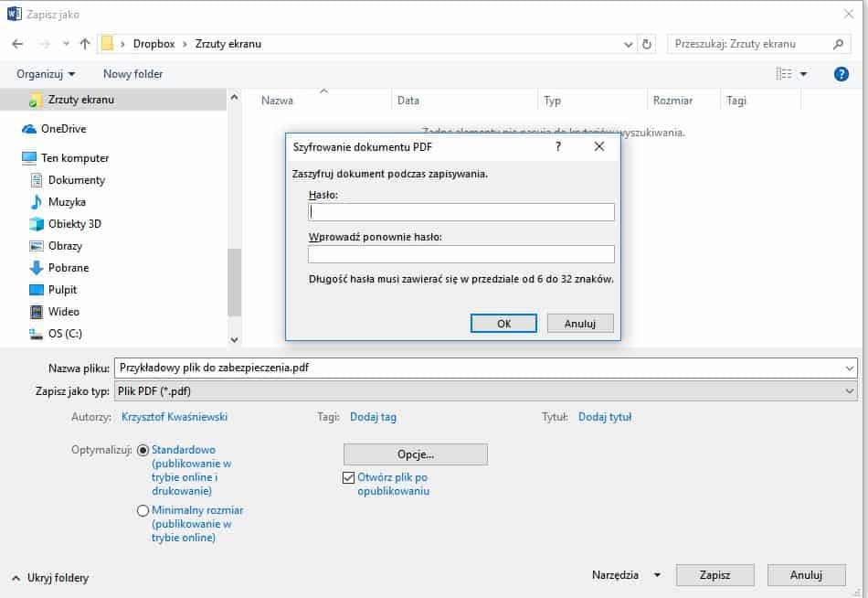Open the Organizuj menu
The image size is (868, 598).
[x=39, y=73]
